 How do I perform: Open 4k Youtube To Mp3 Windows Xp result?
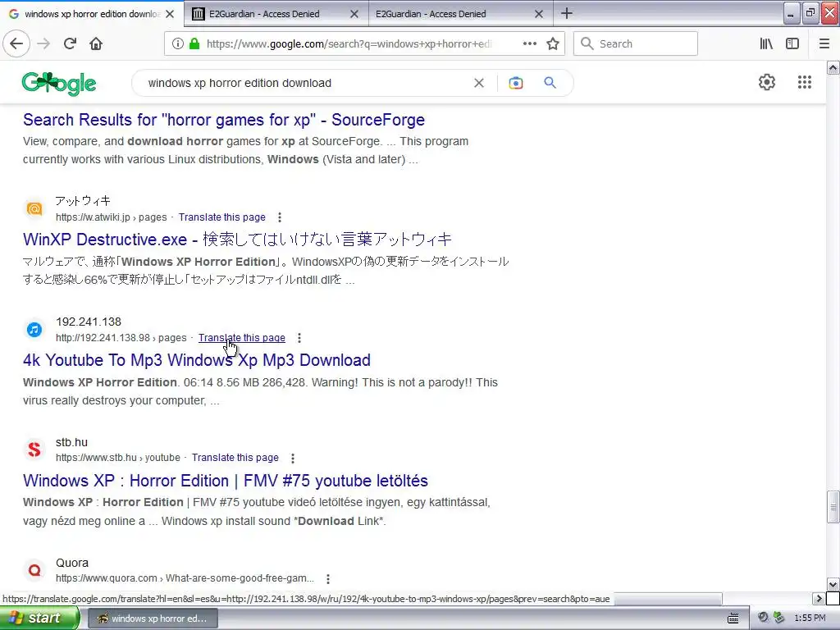[x=197, y=360]
